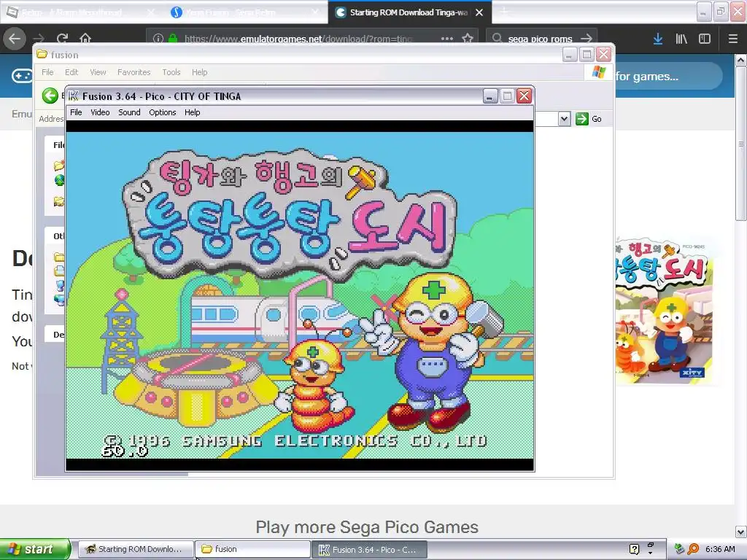Click the 'sega pico roms' search field

click(540, 39)
